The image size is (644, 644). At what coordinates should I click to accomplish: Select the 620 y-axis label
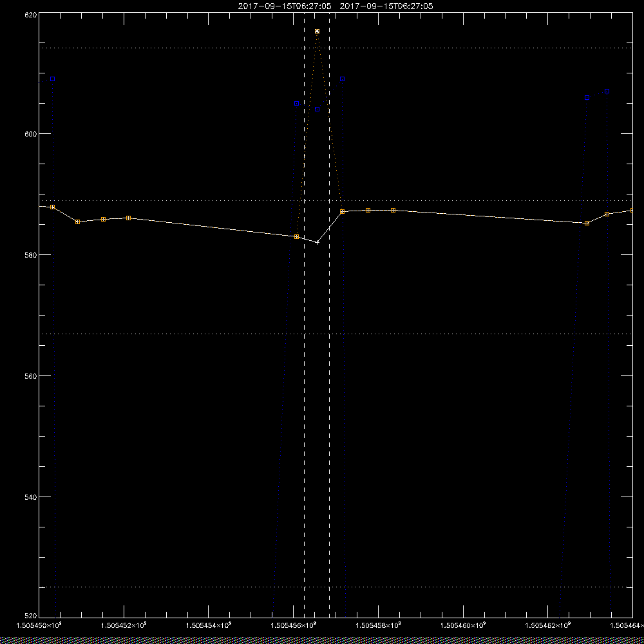pyautogui.click(x=31, y=15)
